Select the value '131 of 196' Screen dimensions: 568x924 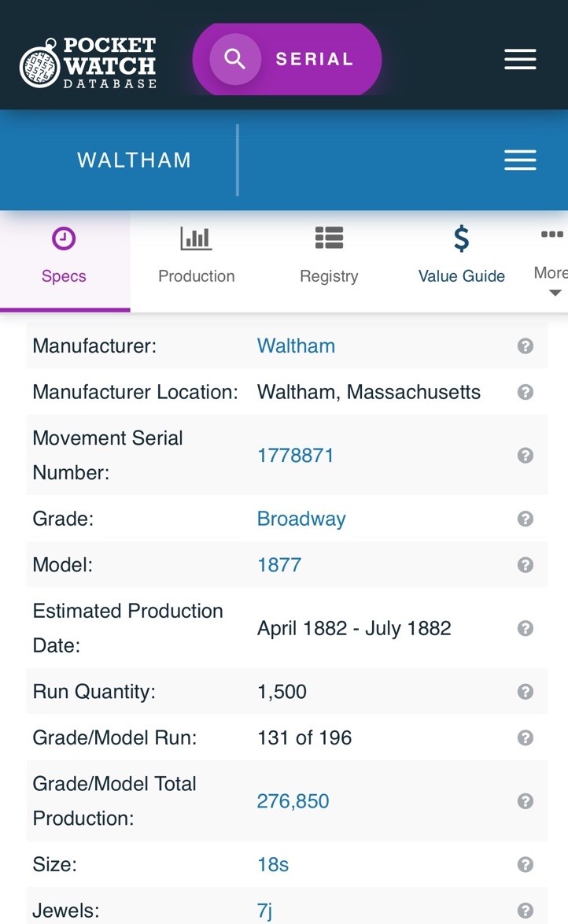coord(304,737)
